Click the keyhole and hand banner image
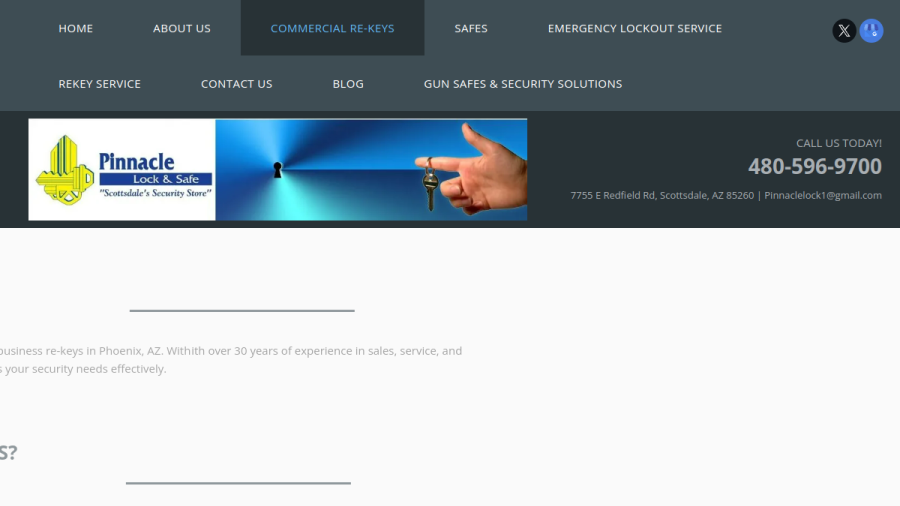The width and height of the screenshot is (900, 506). 371,170
